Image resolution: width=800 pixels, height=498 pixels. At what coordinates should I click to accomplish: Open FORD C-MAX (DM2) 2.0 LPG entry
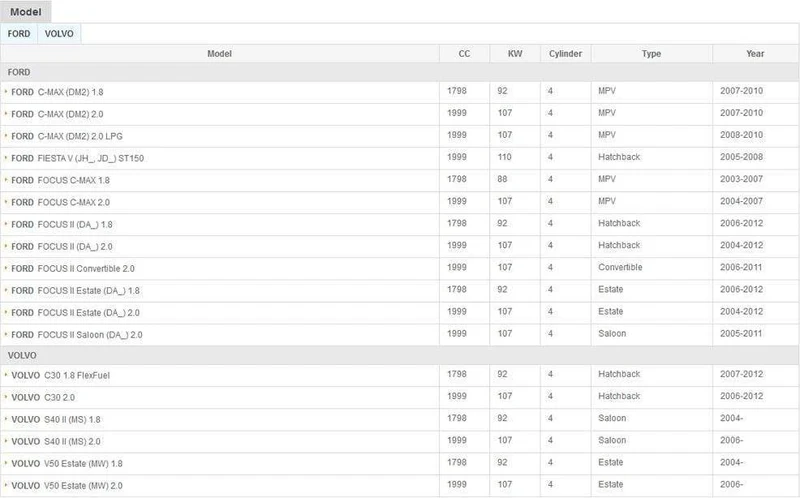point(67,136)
